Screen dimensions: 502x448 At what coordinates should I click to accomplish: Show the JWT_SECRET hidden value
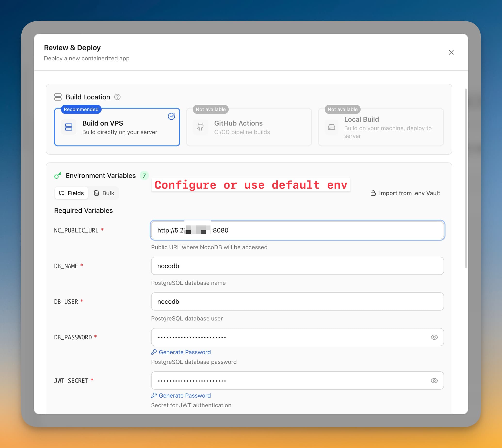click(x=434, y=380)
